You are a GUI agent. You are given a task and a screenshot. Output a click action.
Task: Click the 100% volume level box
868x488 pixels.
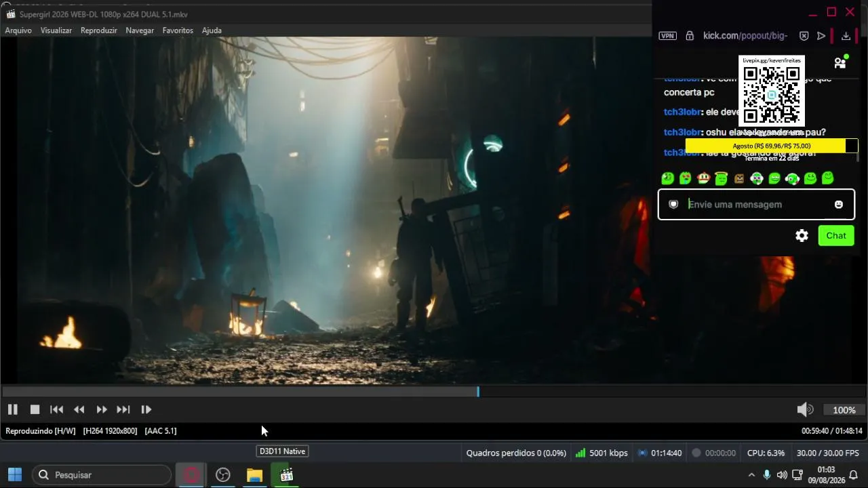click(x=844, y=410)
